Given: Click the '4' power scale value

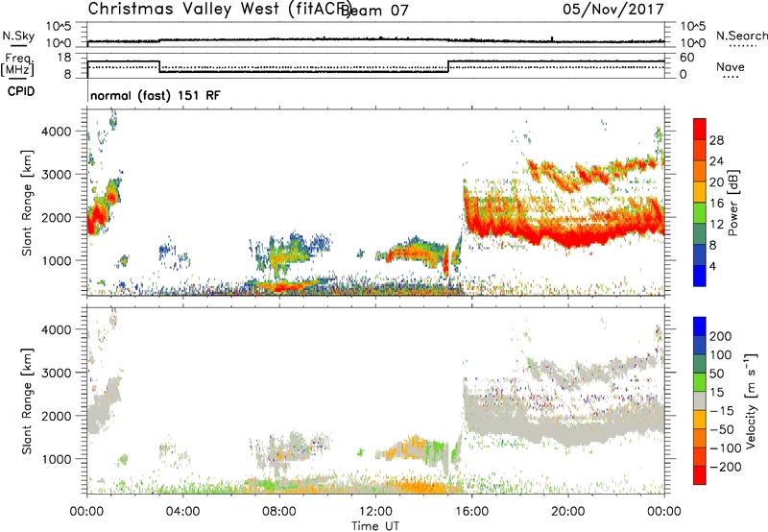Looking at the screenshot, I should point(712,266).
